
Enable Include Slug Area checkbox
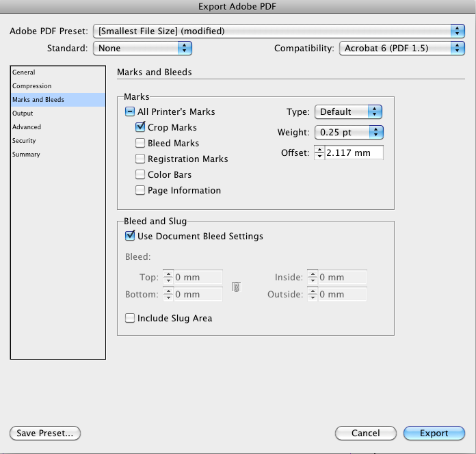(130, 318)
